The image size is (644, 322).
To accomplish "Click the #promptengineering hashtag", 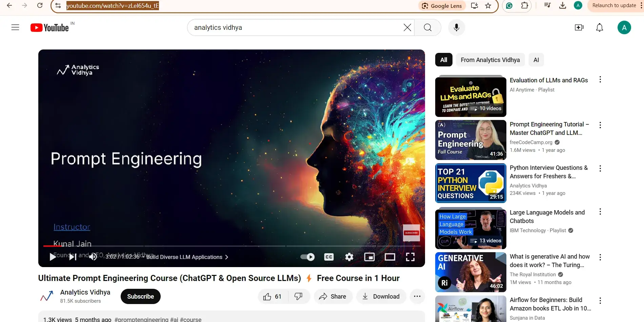I will 141,320.
